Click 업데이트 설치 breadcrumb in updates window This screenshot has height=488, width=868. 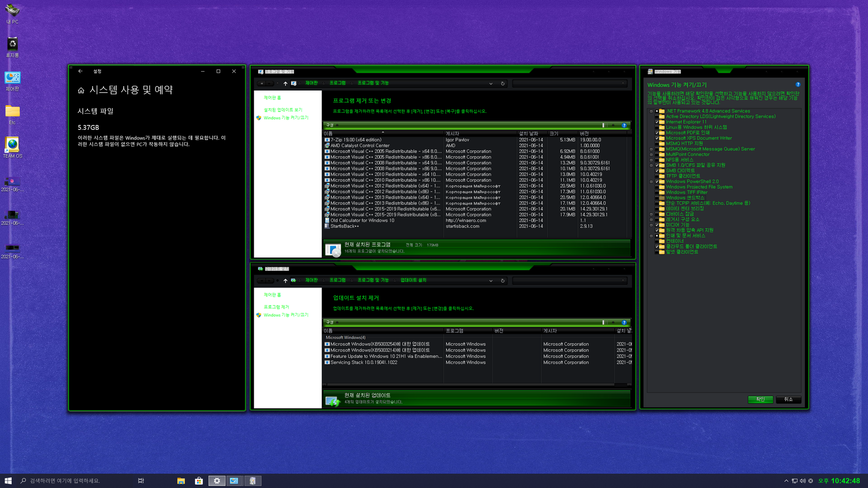[413, 280]
